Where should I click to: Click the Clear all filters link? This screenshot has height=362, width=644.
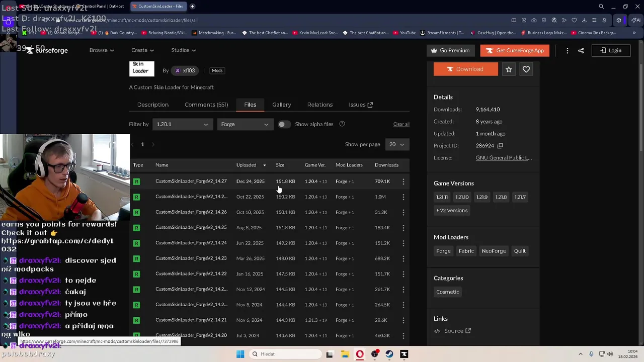pos(401,124)
